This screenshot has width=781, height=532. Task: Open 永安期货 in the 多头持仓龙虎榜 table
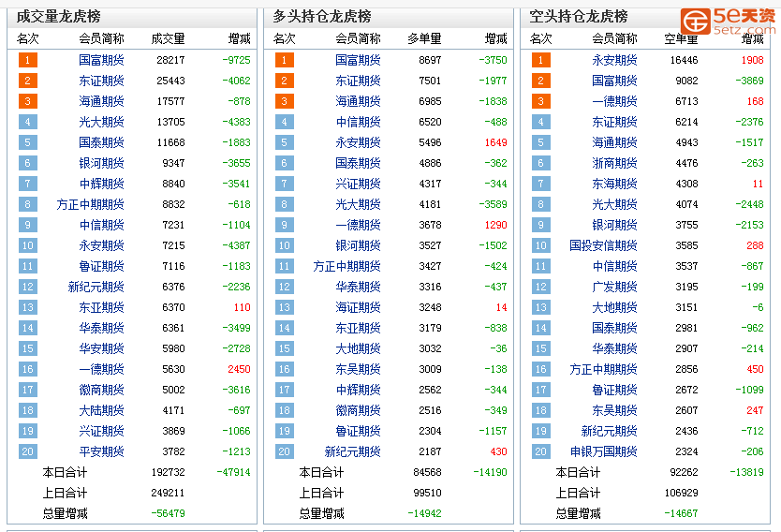pos(358,142)
